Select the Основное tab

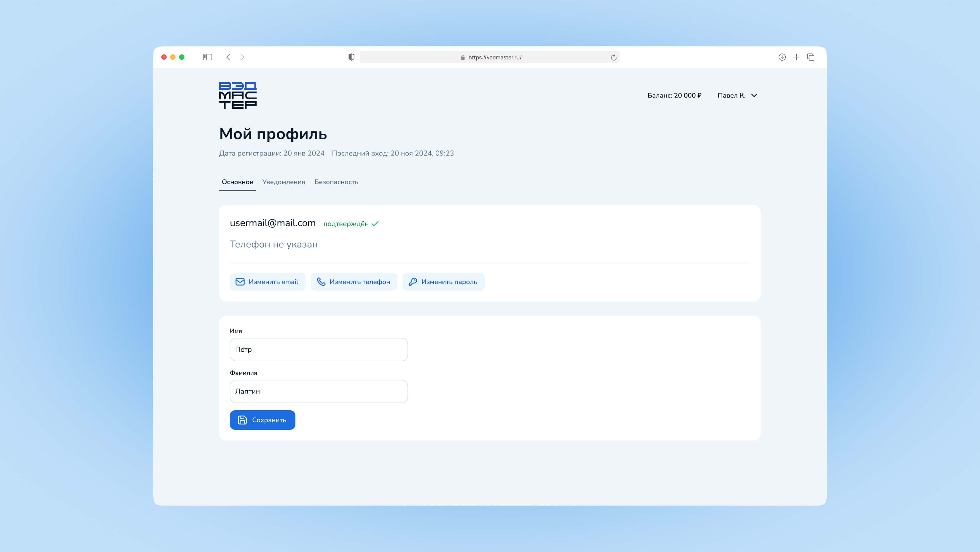[x=237, y=182]
